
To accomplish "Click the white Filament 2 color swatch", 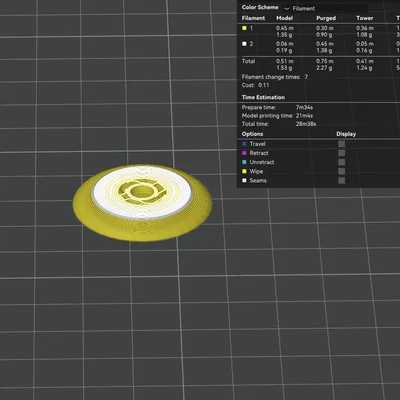I will click(244, 44).
